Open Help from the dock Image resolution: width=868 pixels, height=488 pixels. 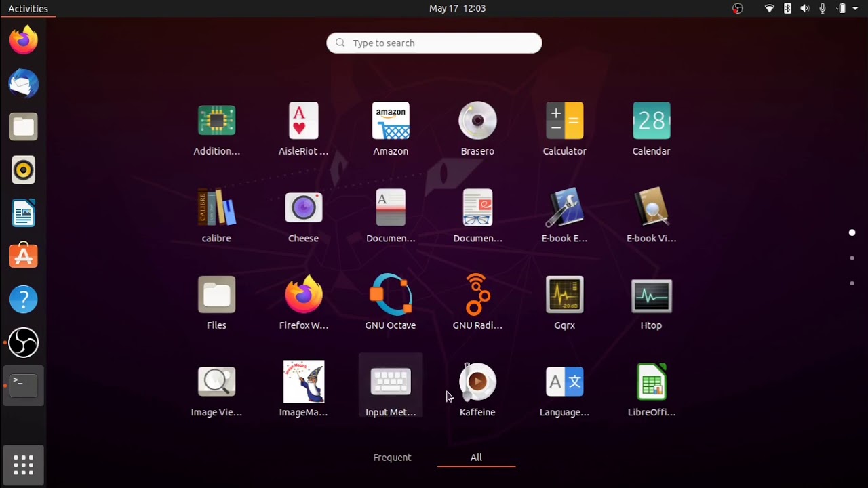coord(24,300)
